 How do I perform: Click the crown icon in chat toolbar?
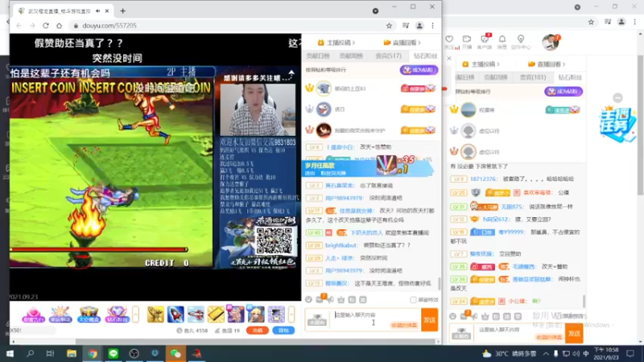[x=341, y=299]
